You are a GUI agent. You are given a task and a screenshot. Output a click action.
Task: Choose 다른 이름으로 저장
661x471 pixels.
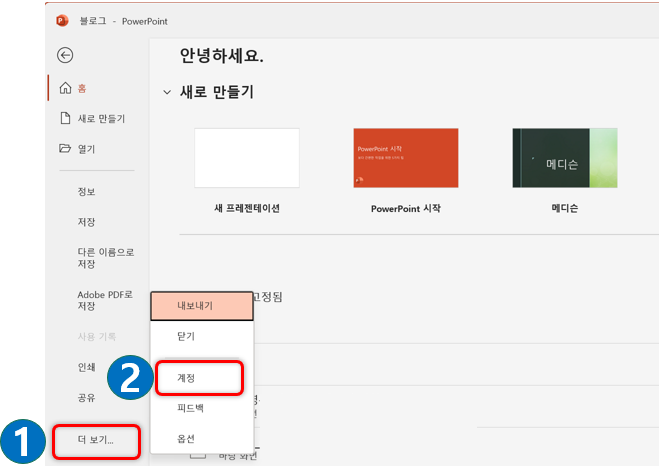[x=105, y=258]
